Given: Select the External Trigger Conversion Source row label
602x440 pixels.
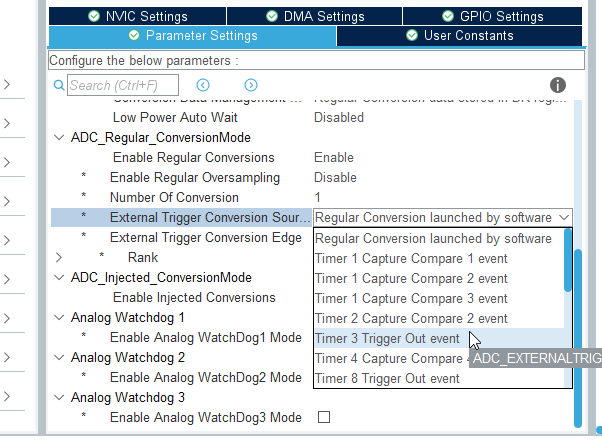Looking at the screenshot, I should pos(210,218).
